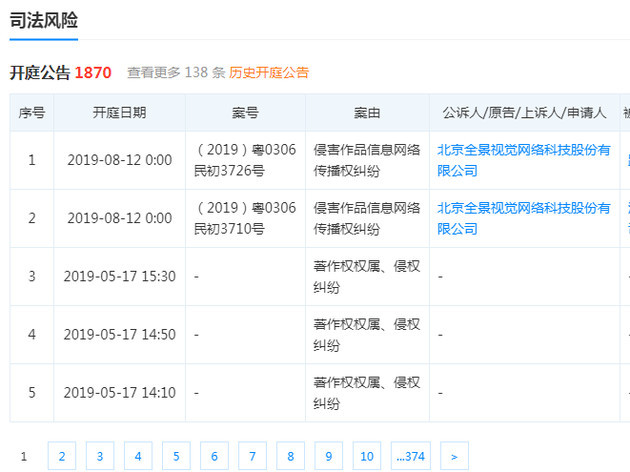Click the 案号 column header

click(245, 113)
